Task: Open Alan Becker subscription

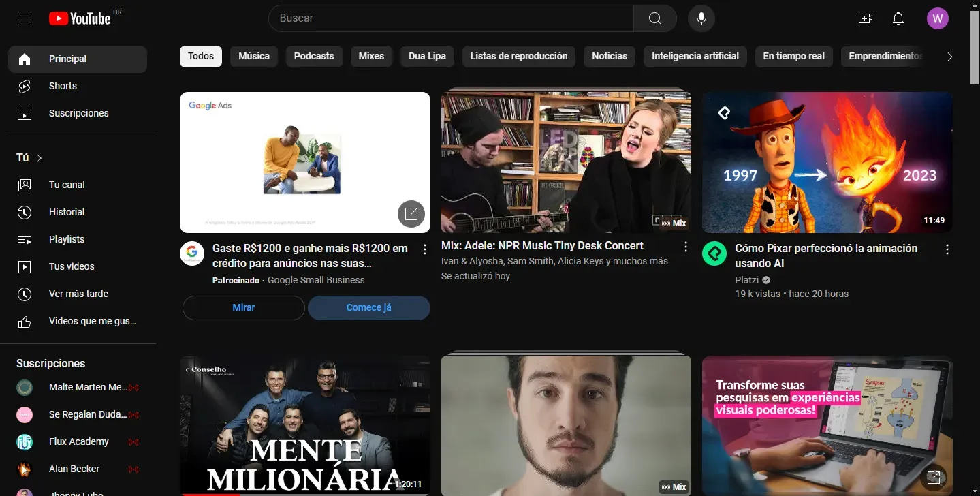Action: click(78, 469)
